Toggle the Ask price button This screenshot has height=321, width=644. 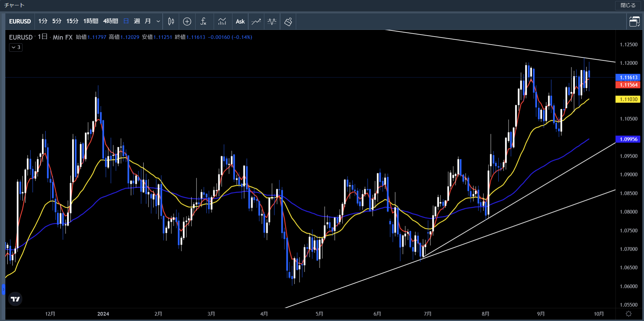tap(240, 21)
